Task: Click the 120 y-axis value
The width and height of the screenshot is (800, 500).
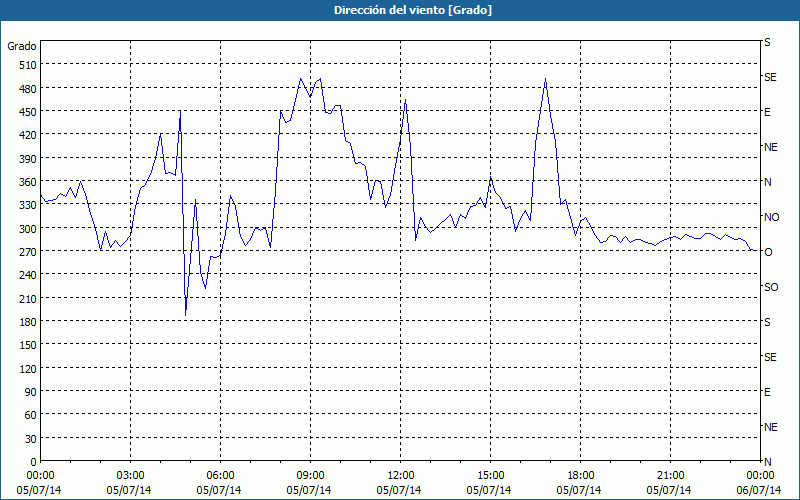Action: 28,369
